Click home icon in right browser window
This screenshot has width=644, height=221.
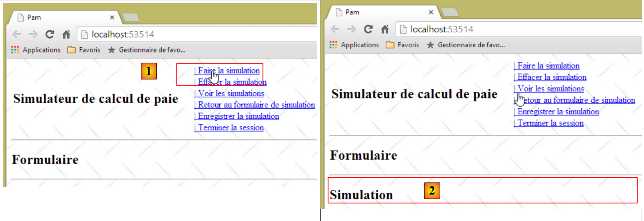pyautogui.click(x=385, y=29)
